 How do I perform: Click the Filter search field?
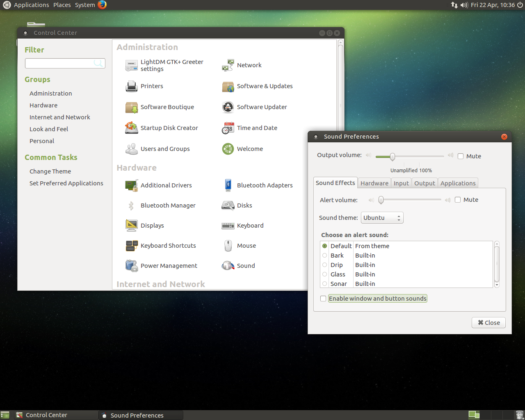pos(65,63)
